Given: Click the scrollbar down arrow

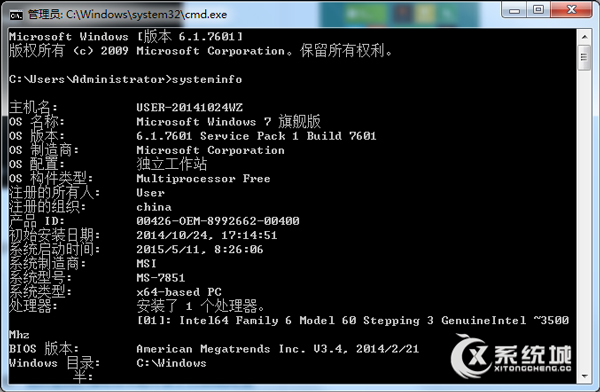Looking at the screenshot, I should click(584, 376).
